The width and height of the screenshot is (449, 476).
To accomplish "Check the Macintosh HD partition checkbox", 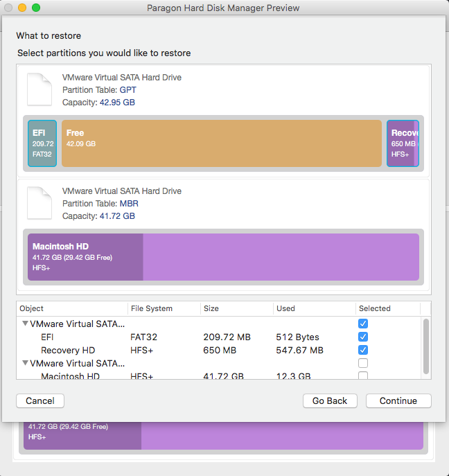I will point(363,376).
